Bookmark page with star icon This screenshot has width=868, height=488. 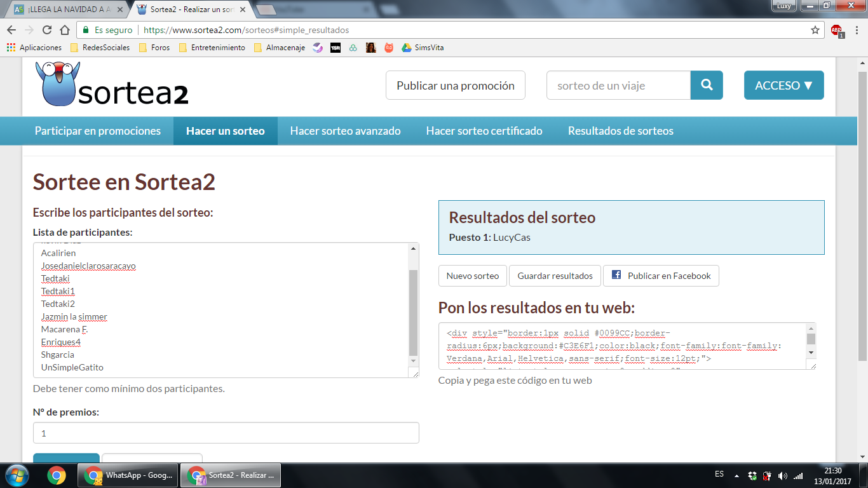815,30
